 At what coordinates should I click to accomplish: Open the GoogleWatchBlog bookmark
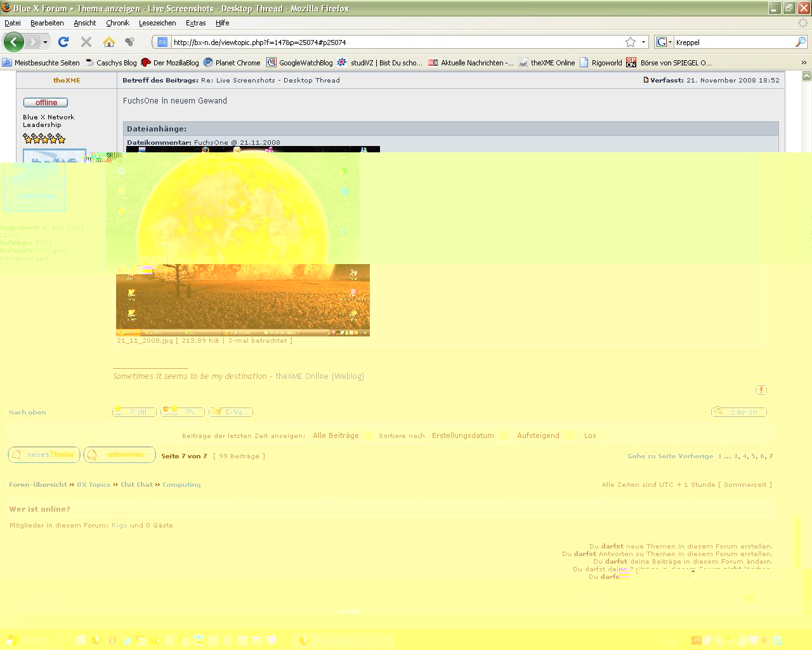coord(299,63)
